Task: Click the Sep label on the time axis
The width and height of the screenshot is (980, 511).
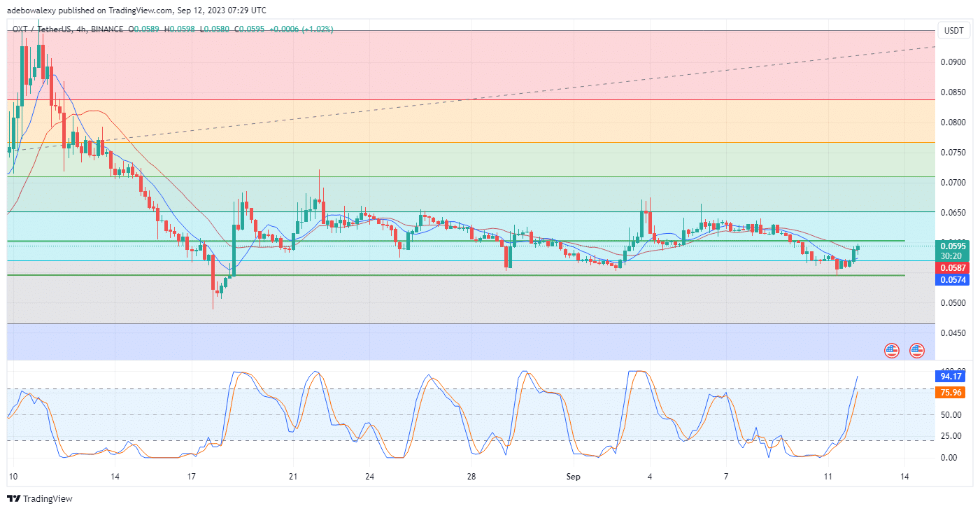Action: click(573, 477)
